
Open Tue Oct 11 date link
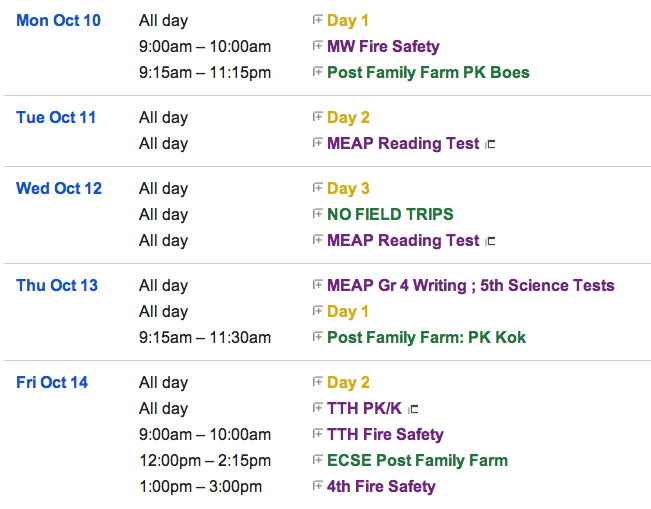click(x=56, y=117)
